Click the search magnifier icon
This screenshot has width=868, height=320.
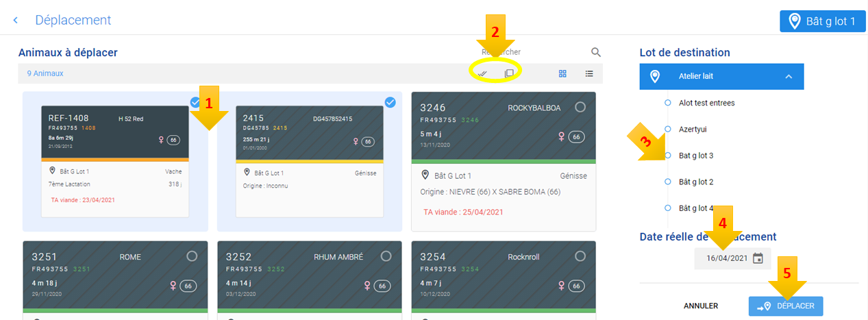[x=596, y=52]
